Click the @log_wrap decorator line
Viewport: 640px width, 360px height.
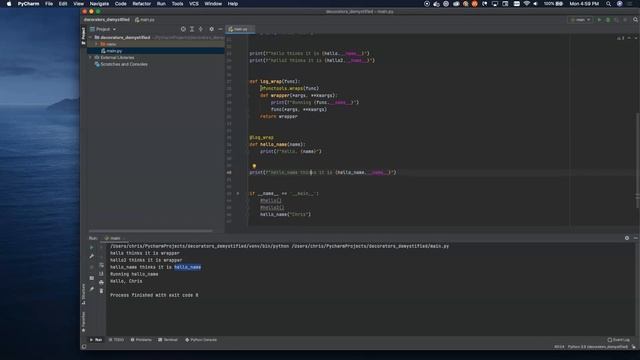tap(262, 138)
